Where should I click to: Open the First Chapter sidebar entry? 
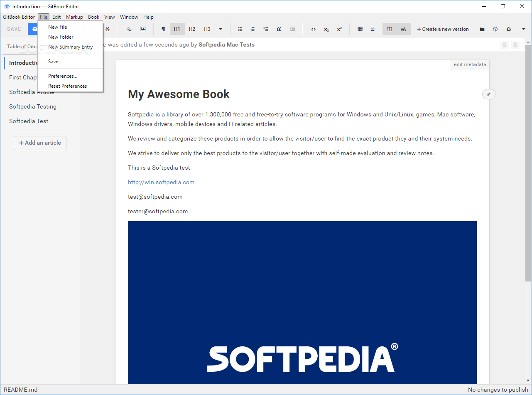pyautogui.click(x=23, y=77)
